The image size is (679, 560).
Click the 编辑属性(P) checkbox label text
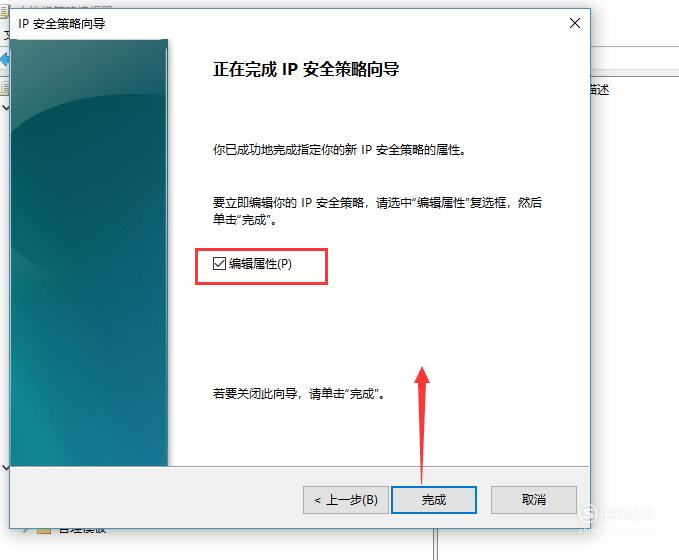[x=260, y=263]
